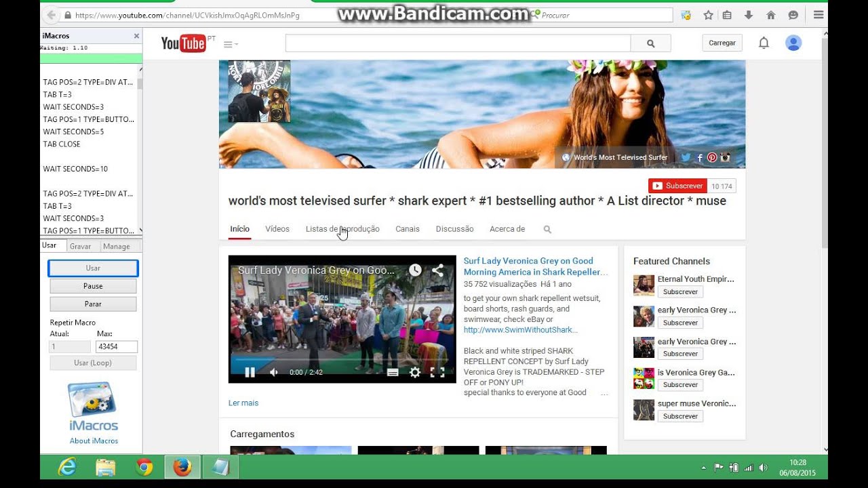Click the Carregar upload button
The image size is (868, 488).
coord(722,43)
